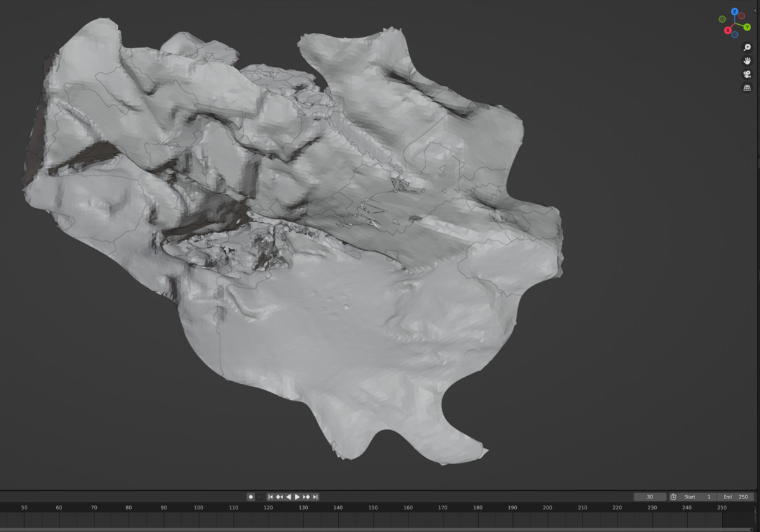The image size is (760, 532).
Task: Toggle the preview range stopwatch icon
Action: point(673,497)
